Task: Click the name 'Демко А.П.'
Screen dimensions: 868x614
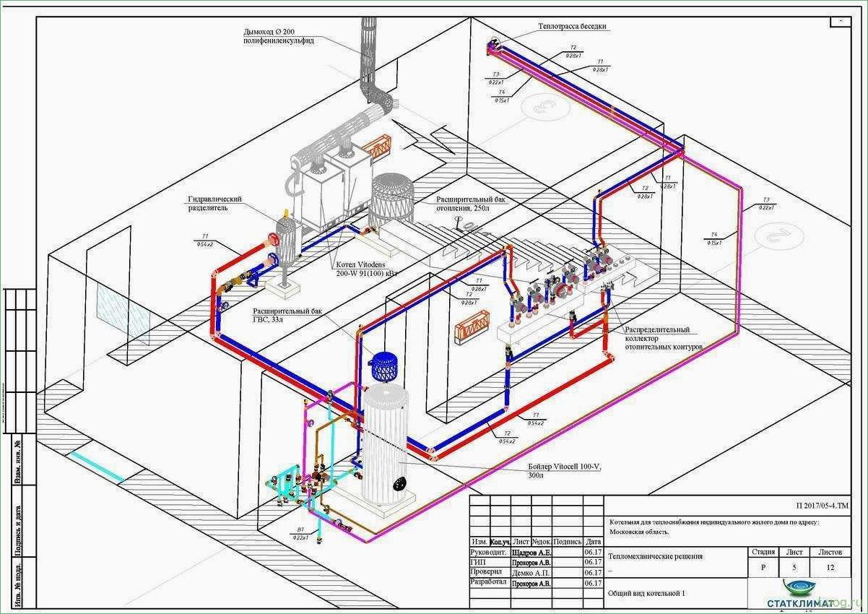Action: (532, 571)
